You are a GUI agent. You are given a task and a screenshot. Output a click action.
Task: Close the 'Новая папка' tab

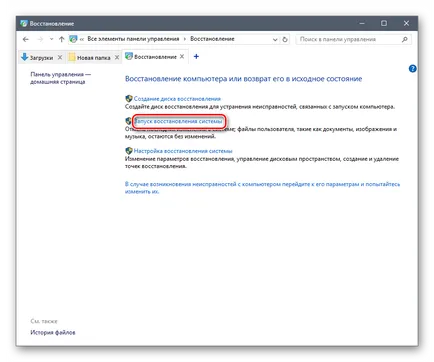point(117,57)
